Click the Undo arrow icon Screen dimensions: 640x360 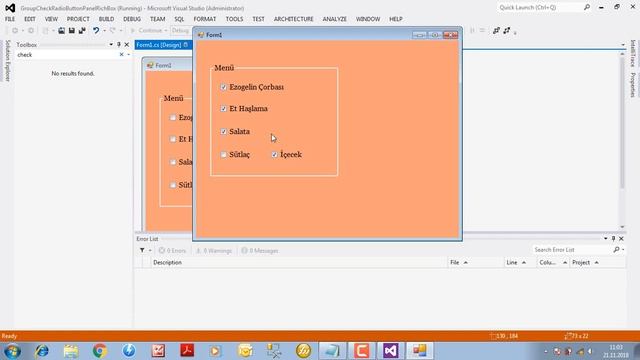point(96,31)
